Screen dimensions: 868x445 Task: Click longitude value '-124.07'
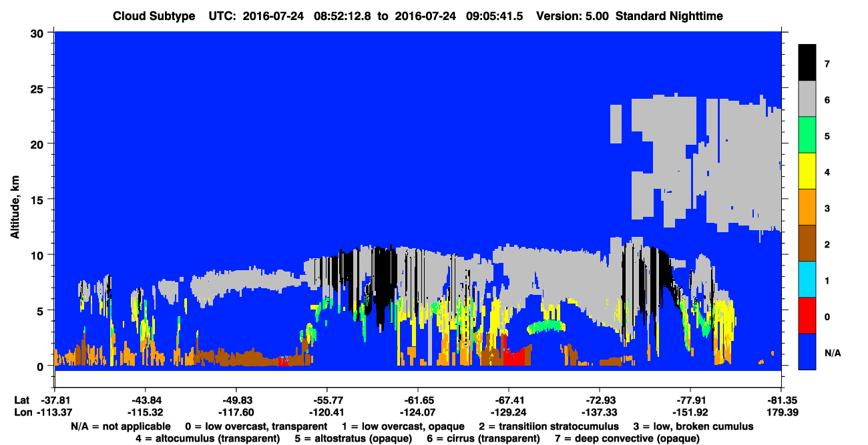pyautogui.click(x=418, y=412)
